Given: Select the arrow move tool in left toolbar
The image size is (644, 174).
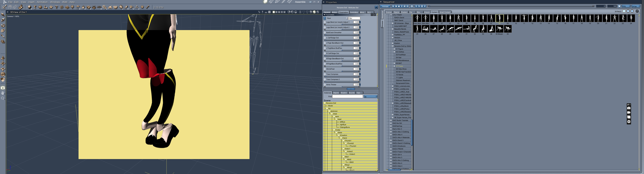Looking at the screenshot, I should pyautogui.click(x=3, y=14).
